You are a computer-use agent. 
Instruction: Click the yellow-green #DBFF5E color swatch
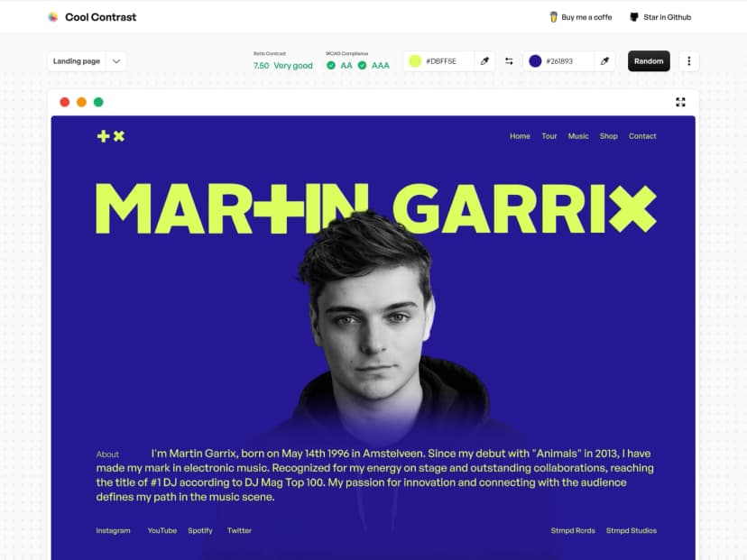coord(415,61)
